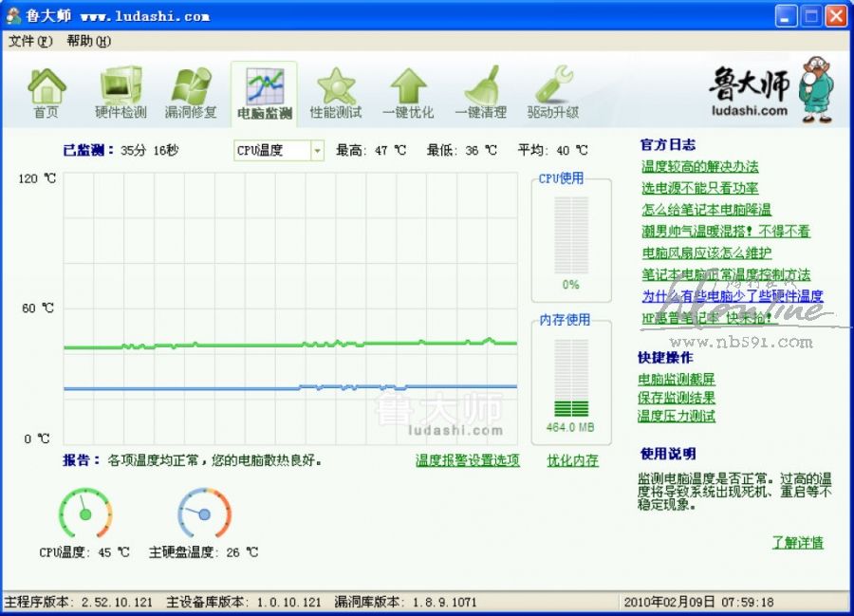
Task: Open the 电脑监测截屏 shortcut link
Action: point(677,380)
